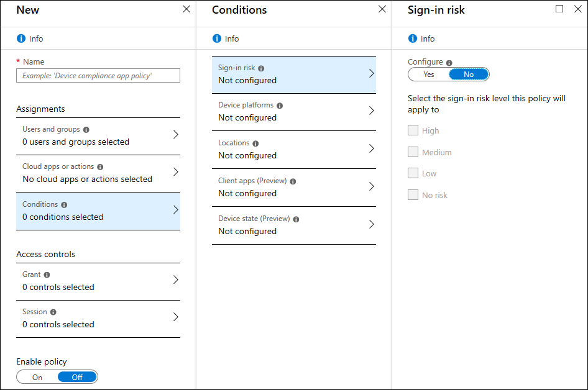Image resolution: width=588 pixels, height=390 pixels.
Task: Click the info icon next to Device state (Preview)
Action: point(296,219)
